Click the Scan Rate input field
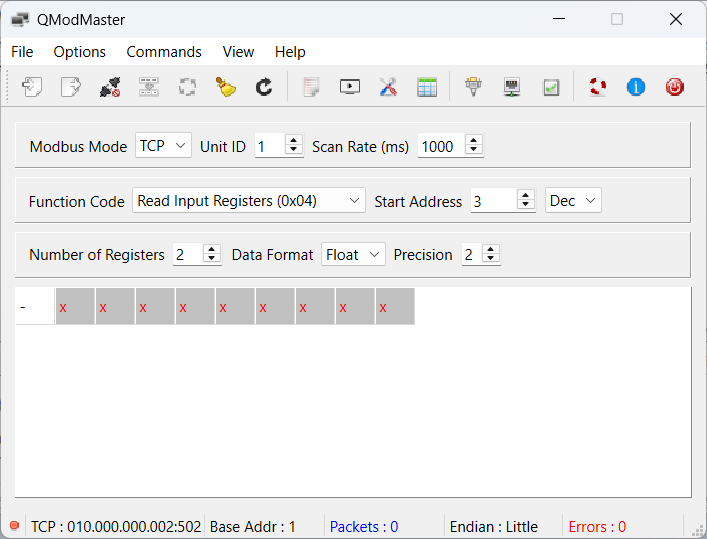This screenshot has width=707, height=539. point(441,146)
